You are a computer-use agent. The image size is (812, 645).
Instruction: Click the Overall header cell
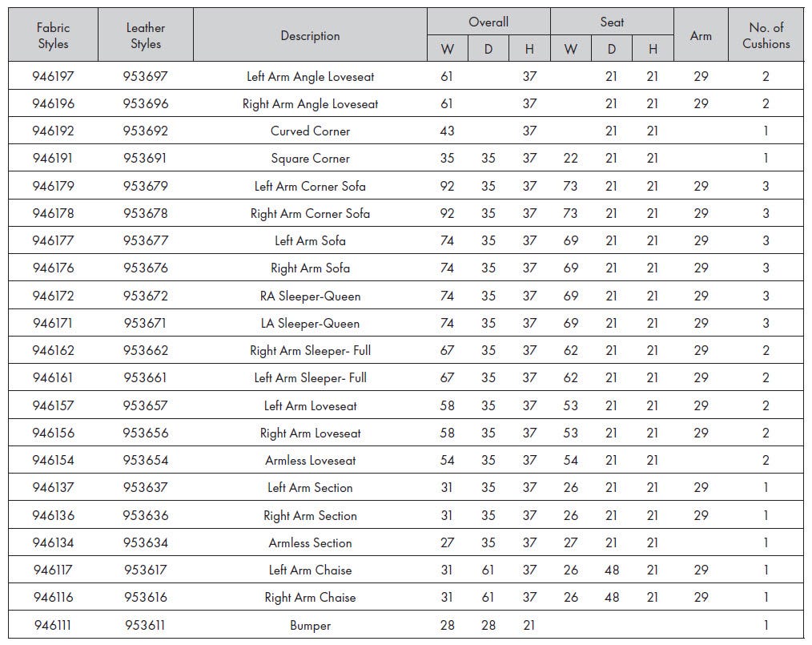coord(488,22)
